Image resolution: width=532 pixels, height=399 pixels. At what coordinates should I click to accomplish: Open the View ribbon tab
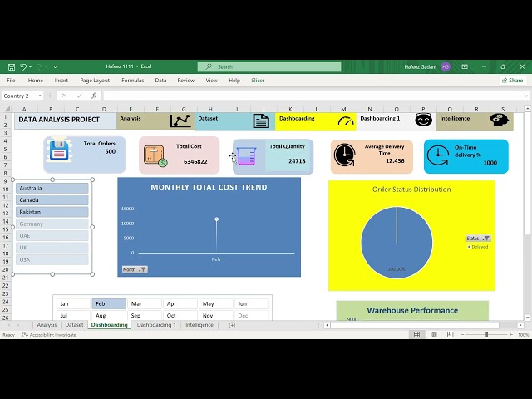click(211, 81)
